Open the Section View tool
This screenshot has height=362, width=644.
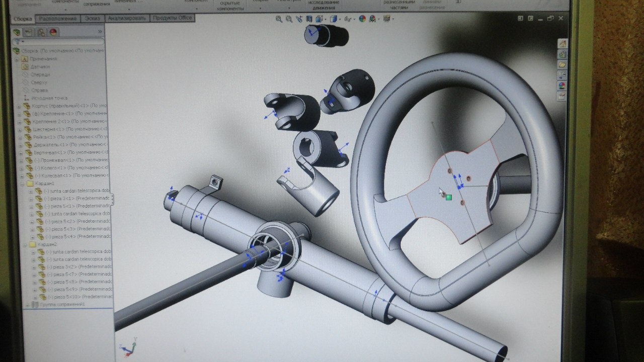309,19
